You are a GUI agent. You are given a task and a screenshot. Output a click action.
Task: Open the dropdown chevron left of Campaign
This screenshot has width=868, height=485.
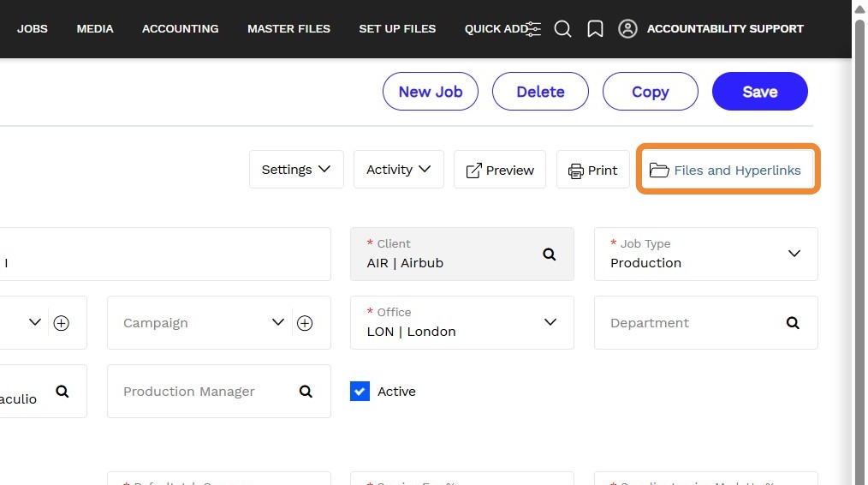[x=35, y=322]
